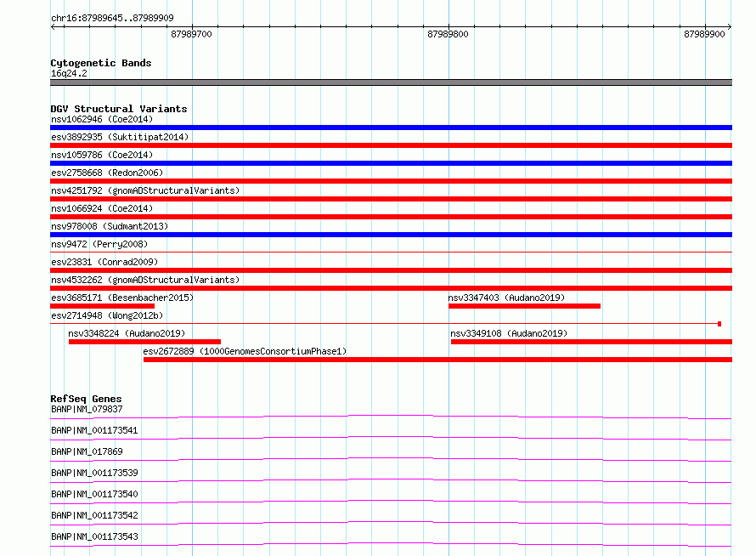Click the red bar under nsv3347403
Screen dimensions: 756x556
pos(525,306)
